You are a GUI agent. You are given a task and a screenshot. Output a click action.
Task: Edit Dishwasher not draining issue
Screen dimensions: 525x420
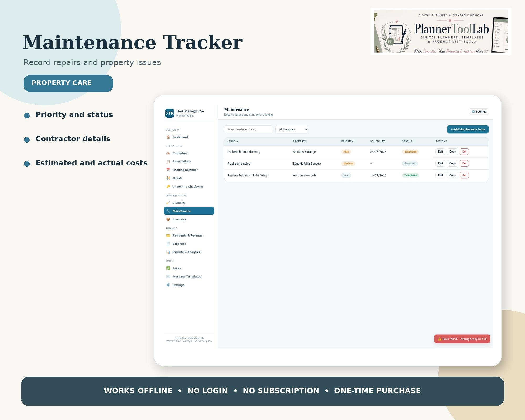(440, 152)
